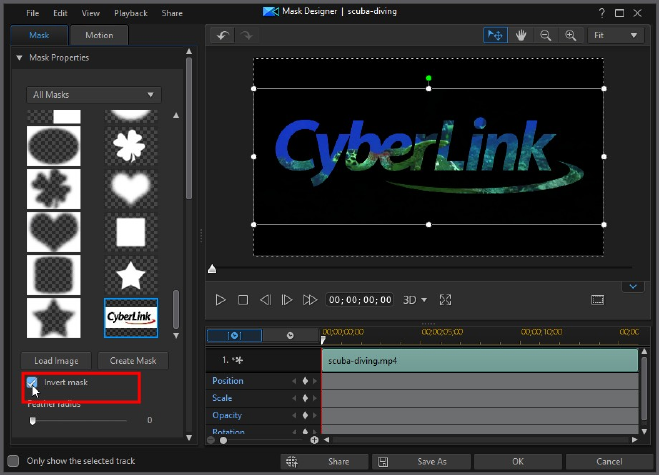Add Scale keyframe diamond
This screenshot has width=659, height=475.
[x=305, y=398]
